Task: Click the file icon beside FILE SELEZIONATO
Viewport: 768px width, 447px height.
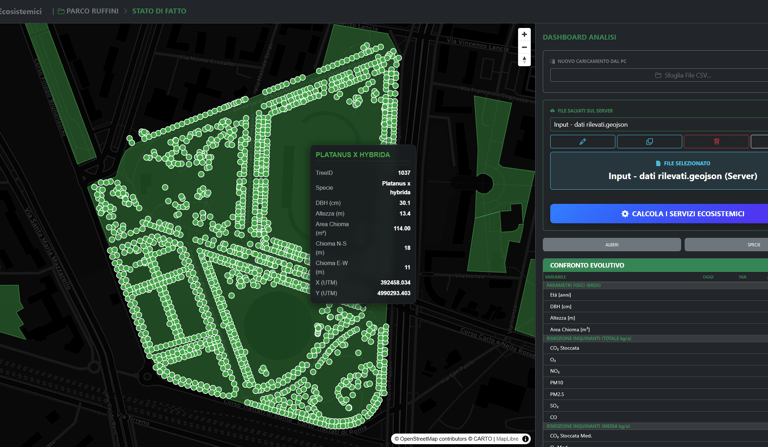Action: tap(658, 164)
